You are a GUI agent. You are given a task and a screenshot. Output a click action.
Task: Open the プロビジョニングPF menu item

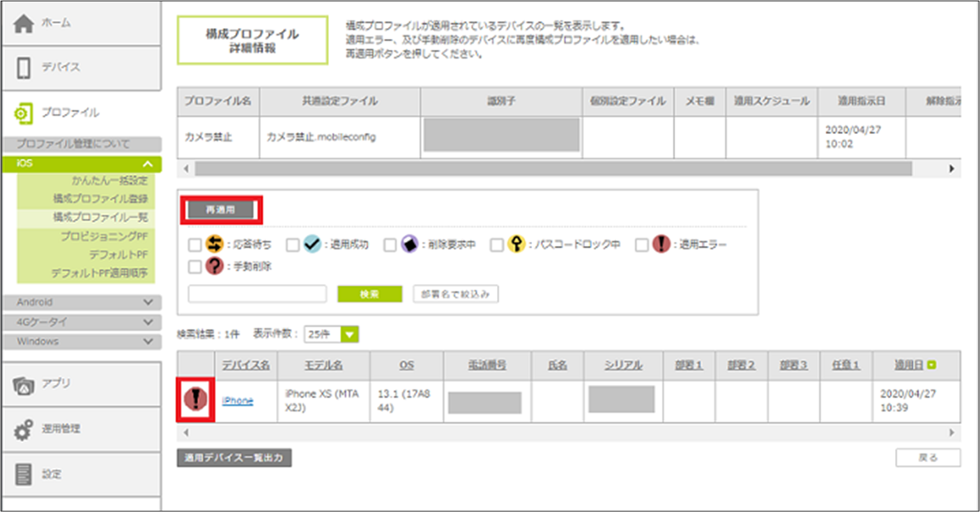click(x=104, y=236)
